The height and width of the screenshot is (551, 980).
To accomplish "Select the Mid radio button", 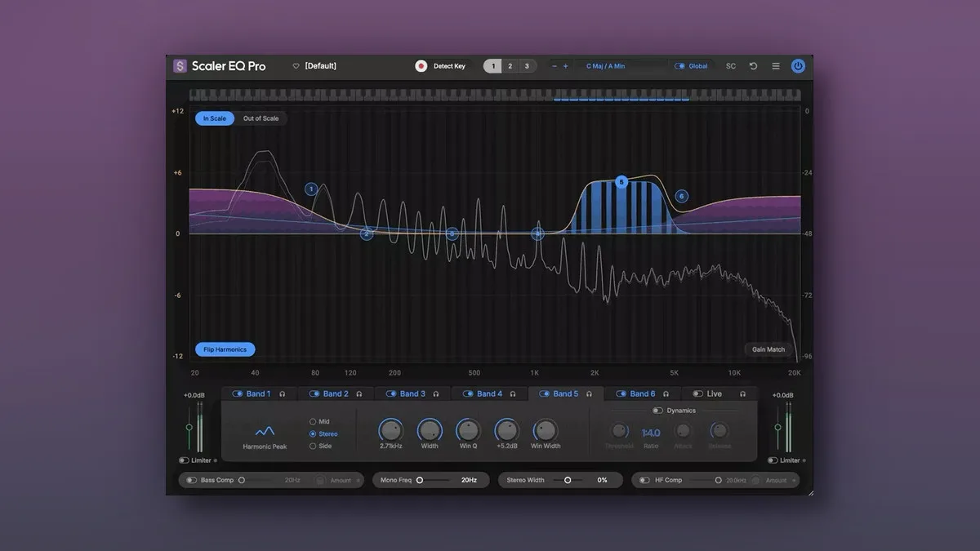I will (x=313, y=422).
